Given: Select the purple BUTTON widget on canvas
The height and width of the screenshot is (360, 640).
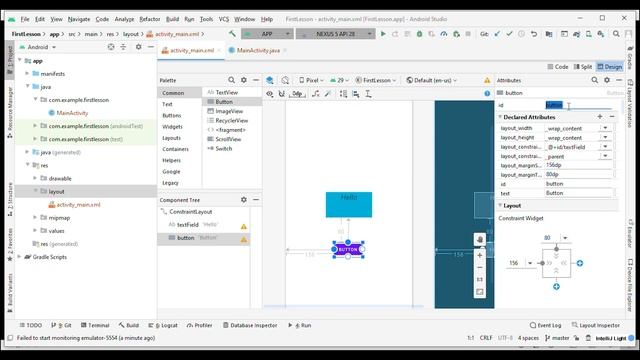Looking at the screenshot, I should coord(348,249).
